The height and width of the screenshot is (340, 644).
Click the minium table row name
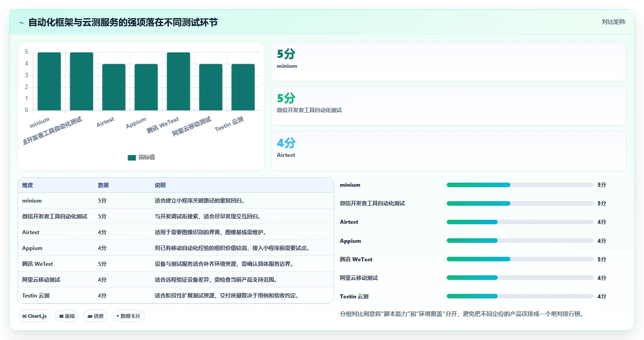click(x=32, y=201)
